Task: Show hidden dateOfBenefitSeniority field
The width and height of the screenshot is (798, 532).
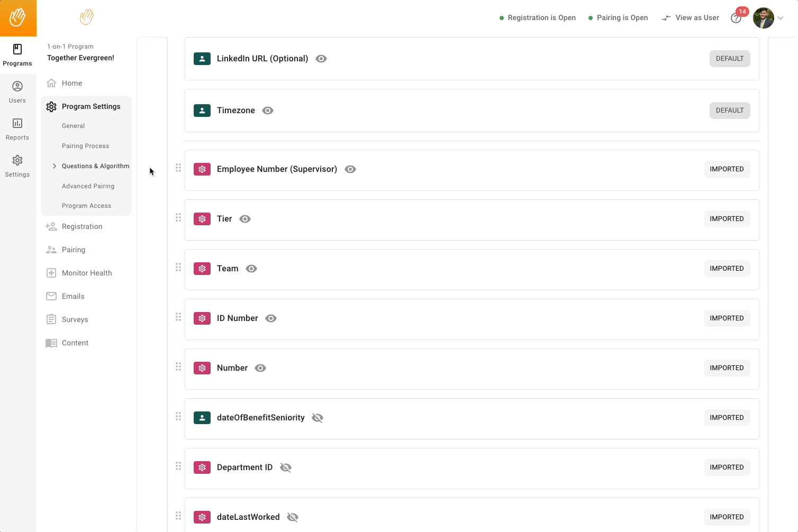Action: (x=318, y=418)
